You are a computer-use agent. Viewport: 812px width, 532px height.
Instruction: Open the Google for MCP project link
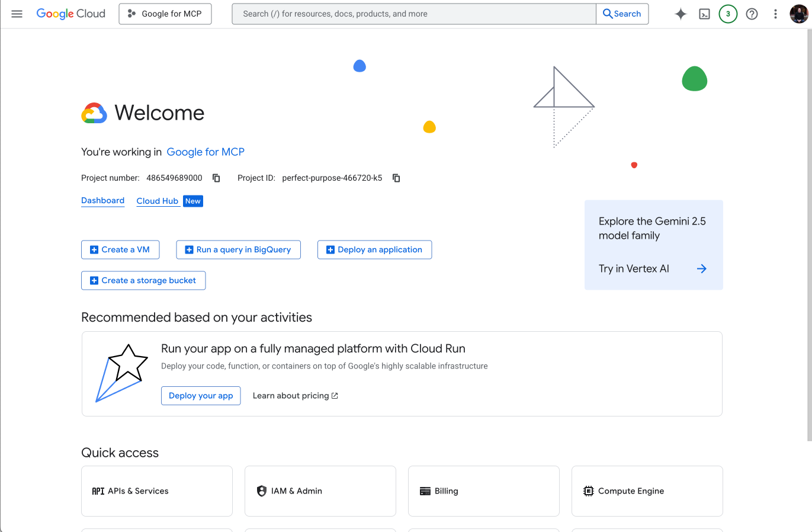206,152
